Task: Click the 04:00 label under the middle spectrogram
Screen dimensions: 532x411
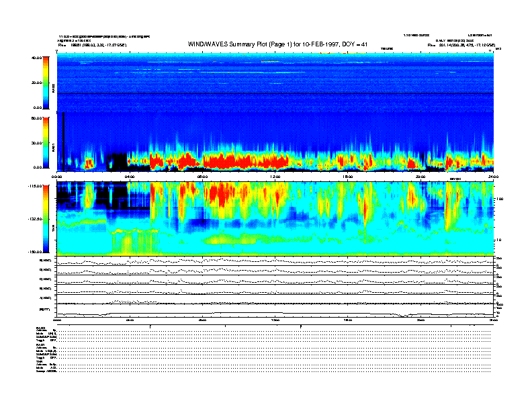Action: click(x=130, y=177)
